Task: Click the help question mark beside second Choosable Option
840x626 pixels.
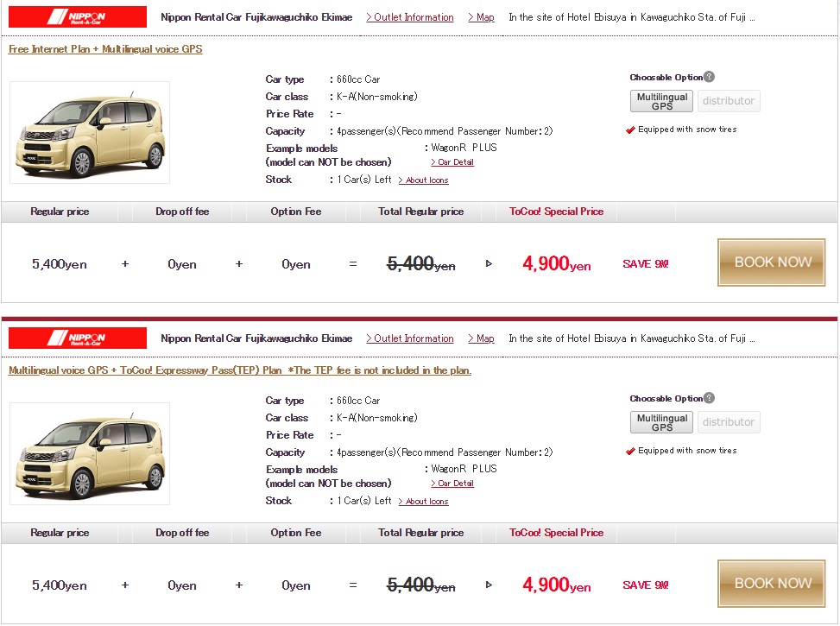Action: (x=710, y=398)
